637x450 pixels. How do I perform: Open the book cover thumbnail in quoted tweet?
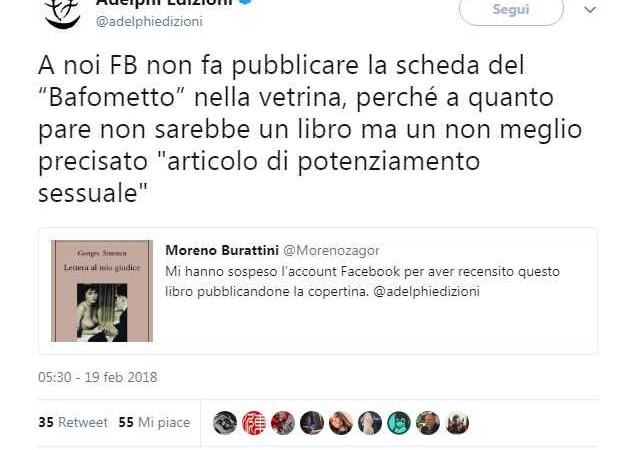point(102,291)
